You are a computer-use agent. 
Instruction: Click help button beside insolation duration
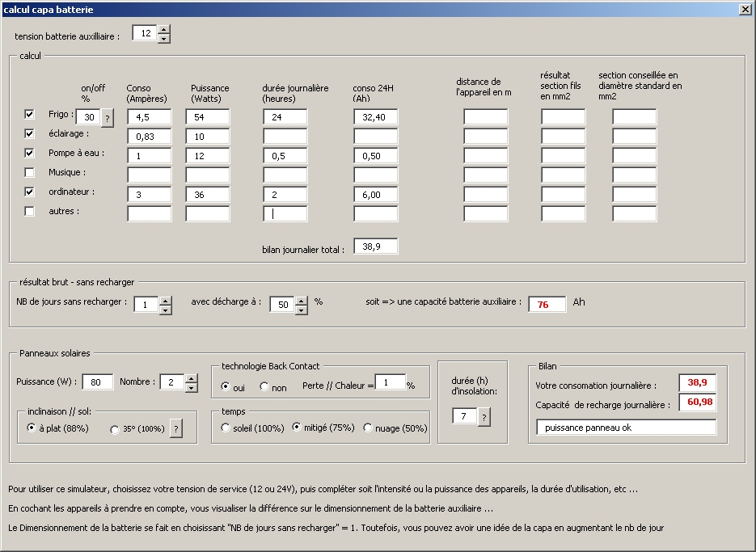[x=484, y=417]
